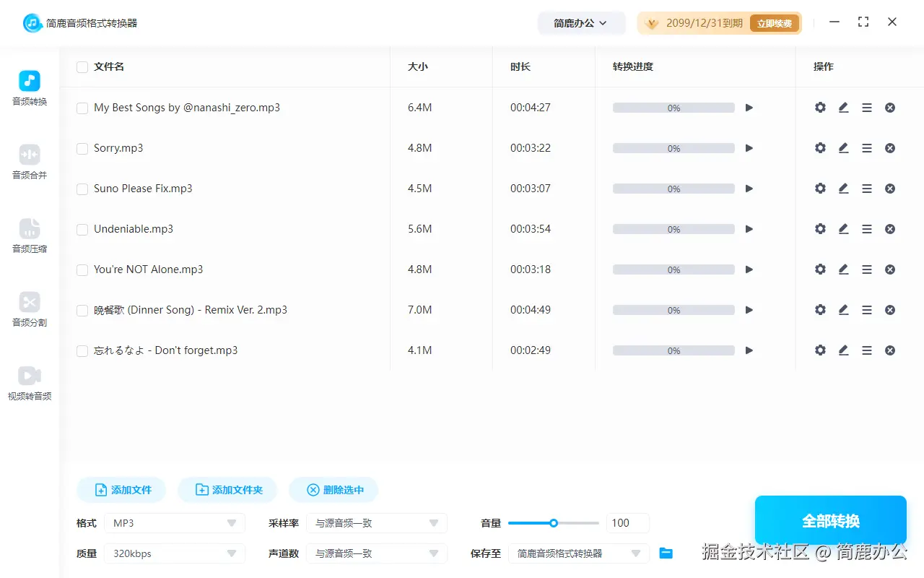924x578 pixels.
Task: Play preview of 晚餐歌 Remix track
Action: [749, 309]
